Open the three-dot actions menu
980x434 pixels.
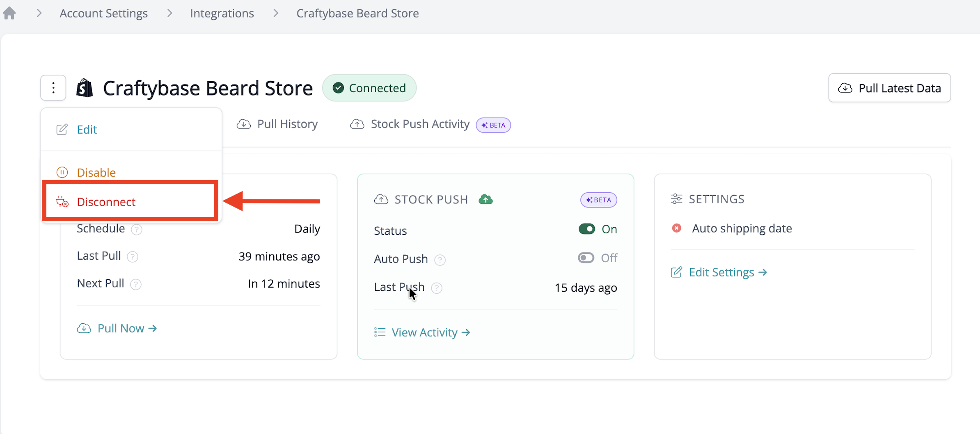pyautogui.click(x=53, y=88)
